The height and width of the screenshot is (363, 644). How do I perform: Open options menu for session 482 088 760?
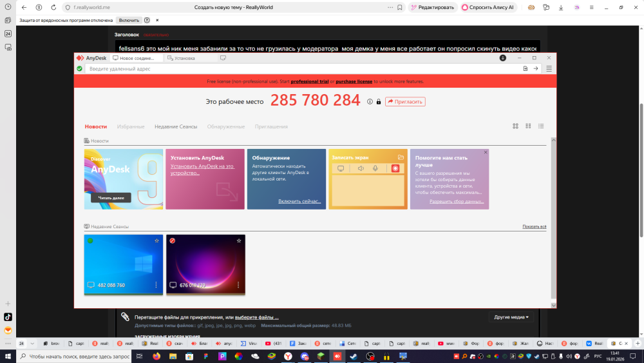tap(156, 285)
